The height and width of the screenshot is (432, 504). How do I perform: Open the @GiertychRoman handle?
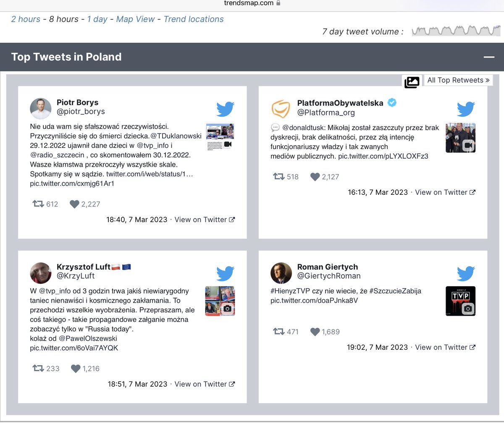[329, 276]
